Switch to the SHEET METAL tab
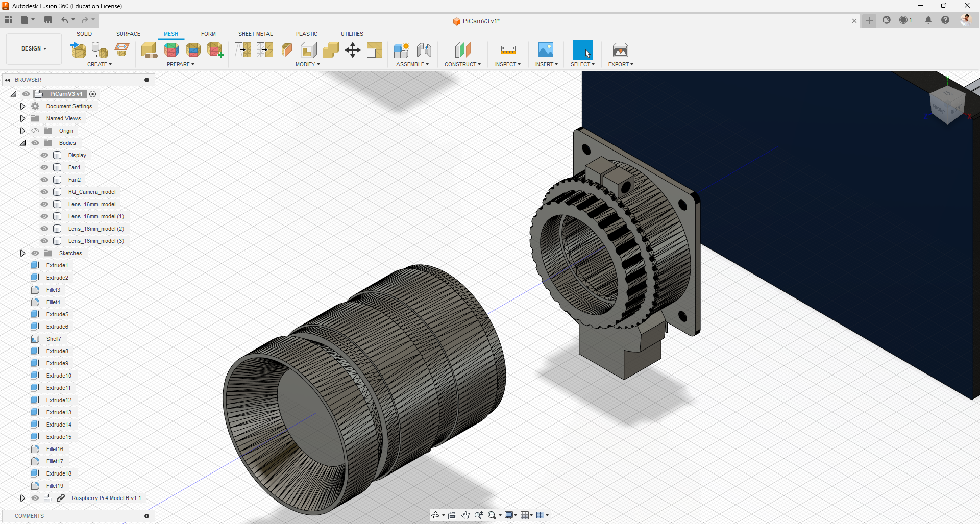The image size is (980, 524). pyautogui.click(x=256, y=34)
